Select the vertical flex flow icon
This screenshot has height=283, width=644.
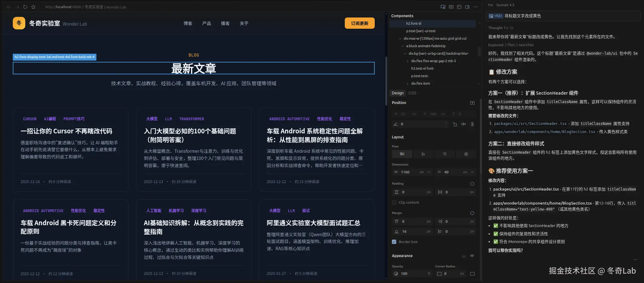tap(423, 154)
